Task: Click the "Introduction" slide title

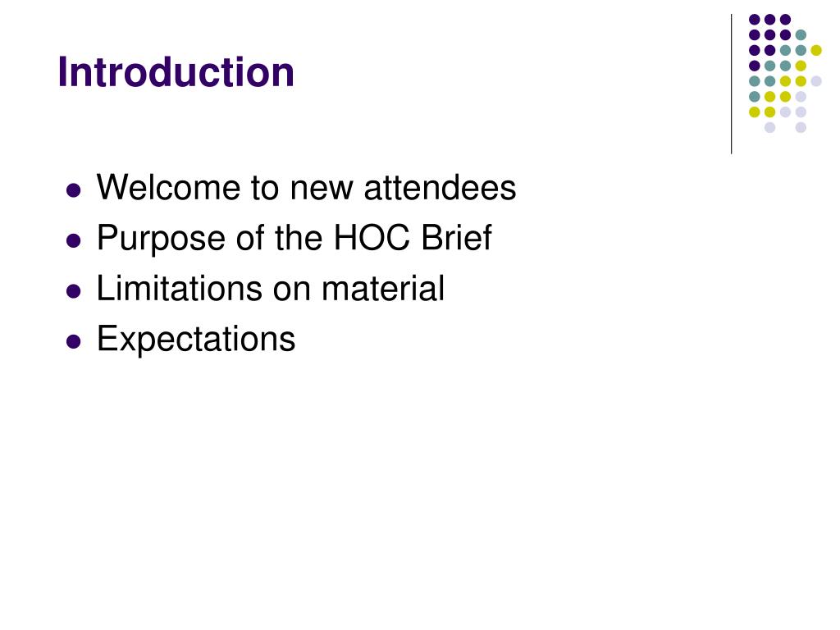Action: 176,72
